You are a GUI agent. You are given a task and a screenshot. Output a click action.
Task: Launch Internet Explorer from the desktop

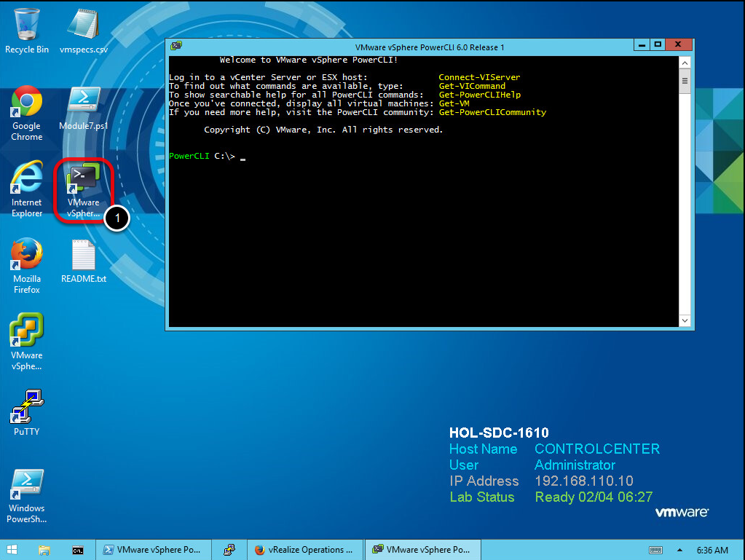point(27,189)
